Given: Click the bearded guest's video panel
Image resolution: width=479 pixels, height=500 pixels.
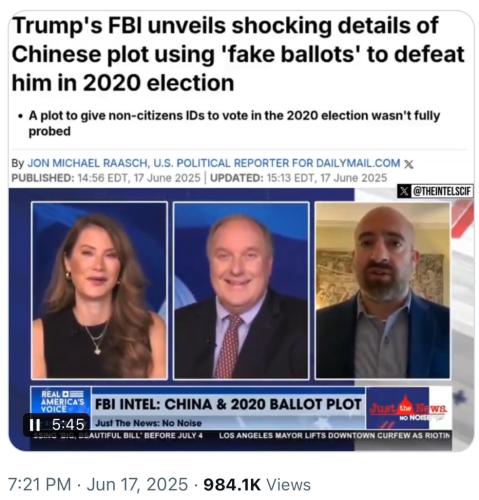Looking at the screenshot, I should point(383,290).
